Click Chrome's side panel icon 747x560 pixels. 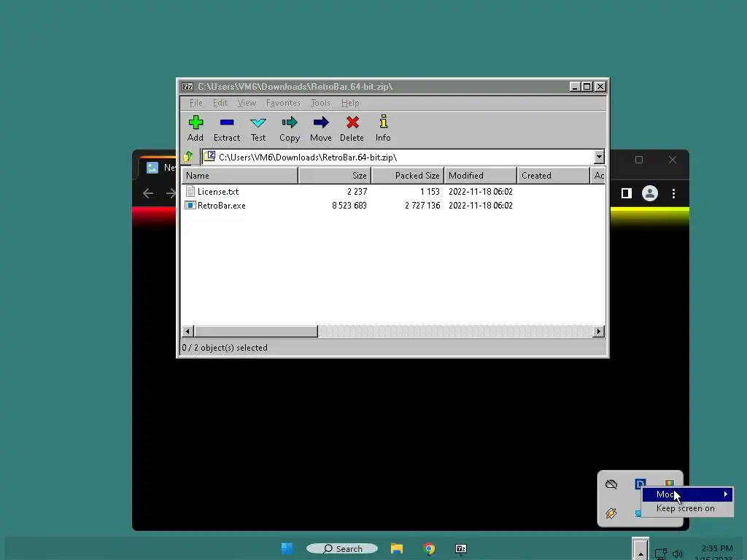[x=627, y=193]
